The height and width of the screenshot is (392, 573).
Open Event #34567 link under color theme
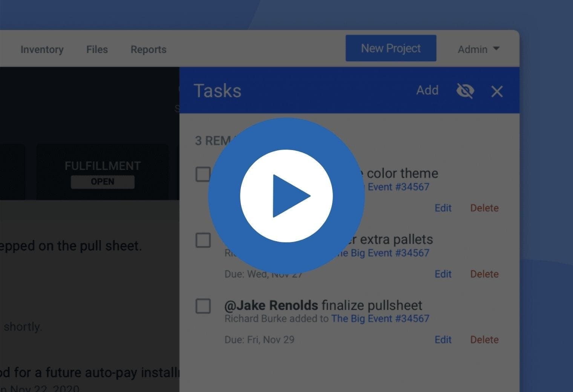tap(398, 187)
